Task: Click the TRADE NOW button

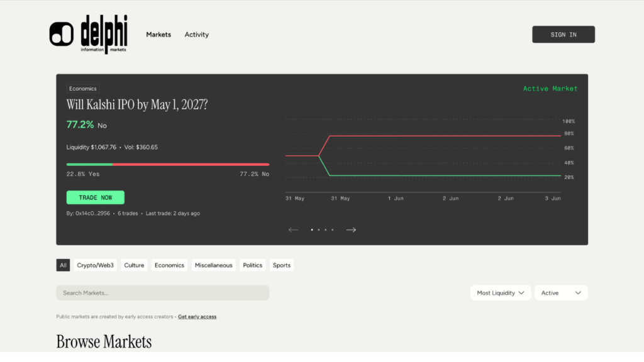Action: 96,197
